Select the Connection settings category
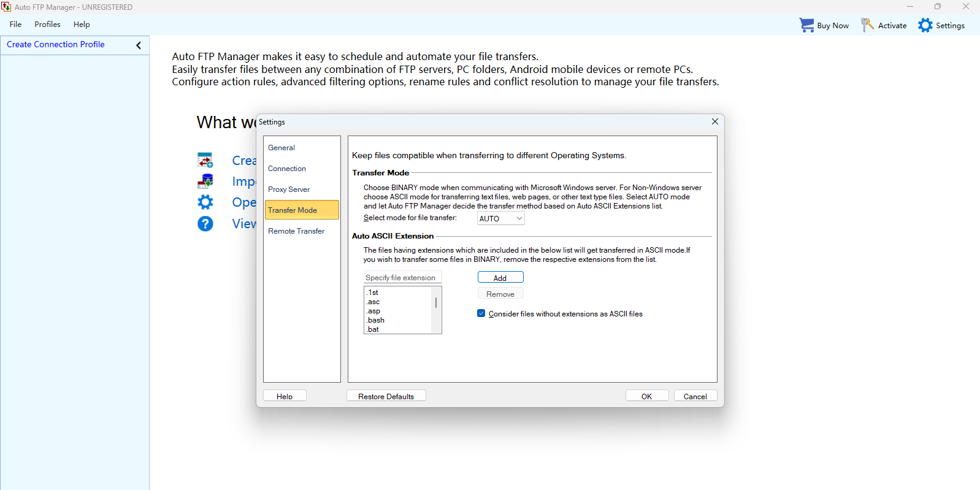 click(x=302, y=169)
